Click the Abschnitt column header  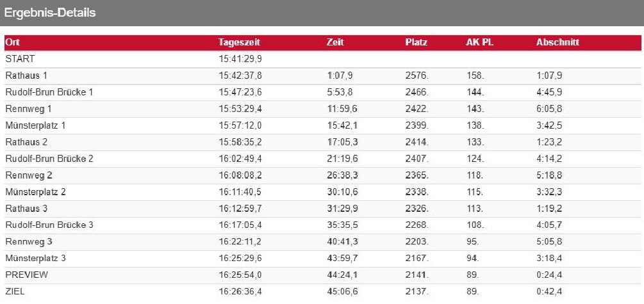pyautogui.click(x=557, y=43)
